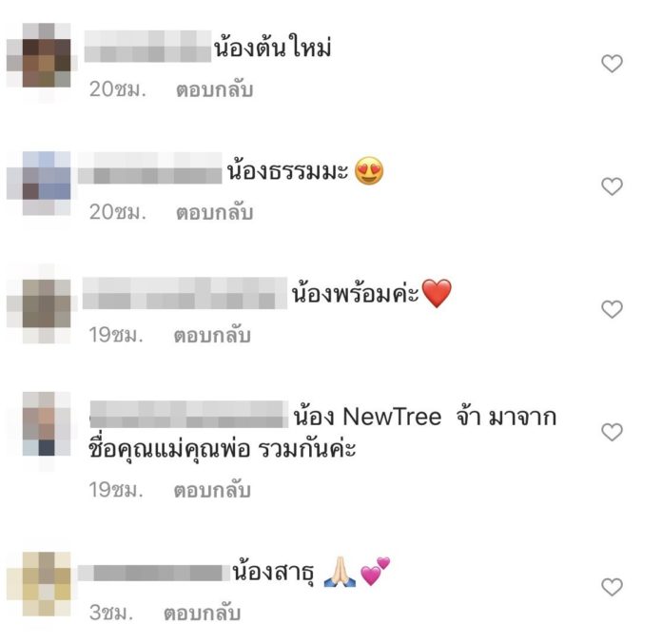Screen dimensions: 662x644
Task: Like the "น้องธรรมมะ" comment heart
Action: pyautogui.click(x=612, y=186)
